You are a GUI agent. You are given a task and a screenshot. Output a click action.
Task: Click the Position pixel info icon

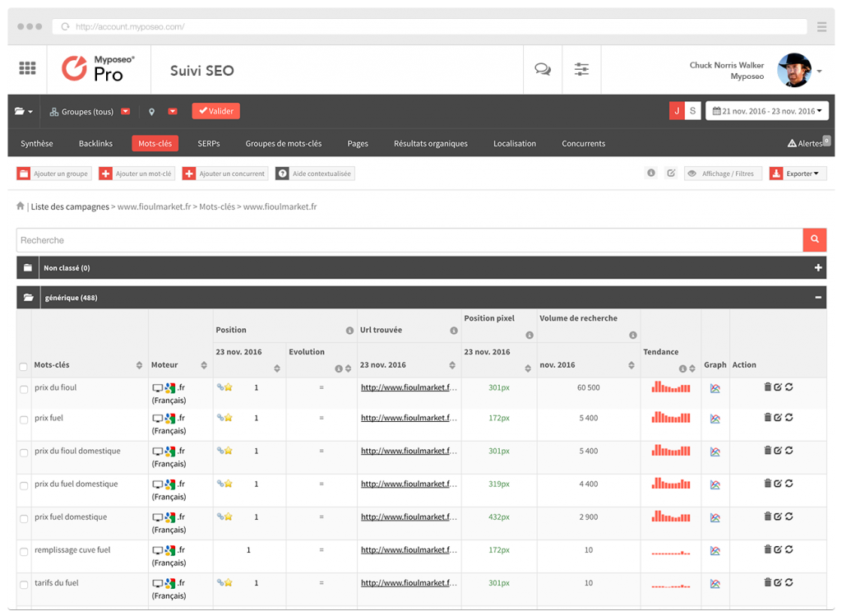tap(530, 335)
